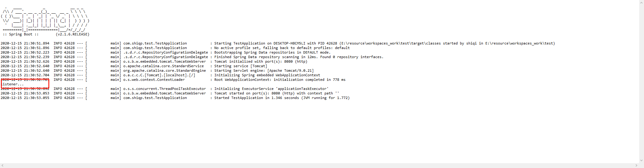
Task: Click the horizontal scrollbar left arrow
Action: click(2, 166)
